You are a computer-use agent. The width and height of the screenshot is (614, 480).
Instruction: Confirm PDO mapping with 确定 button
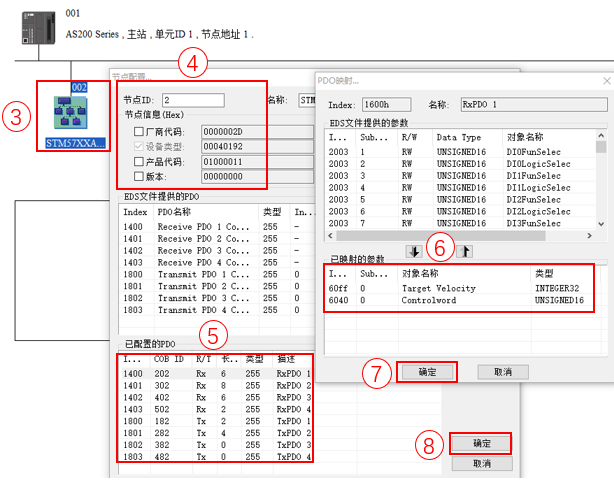(427, 372)
